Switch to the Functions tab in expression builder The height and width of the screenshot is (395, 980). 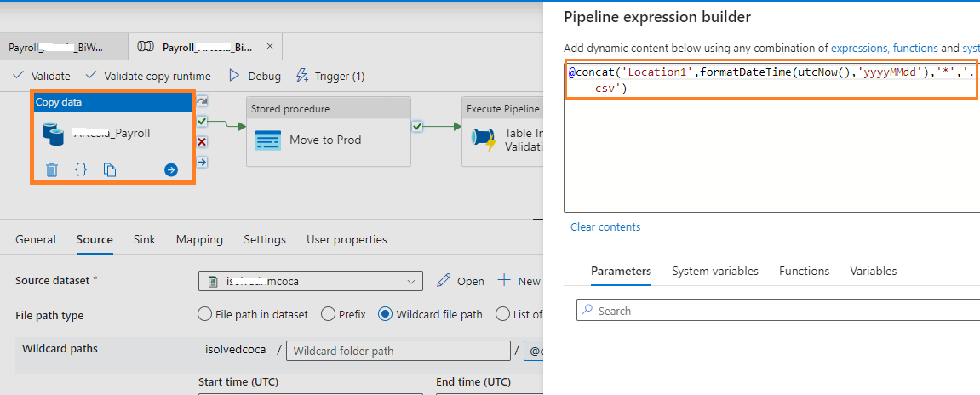point(804,271)
